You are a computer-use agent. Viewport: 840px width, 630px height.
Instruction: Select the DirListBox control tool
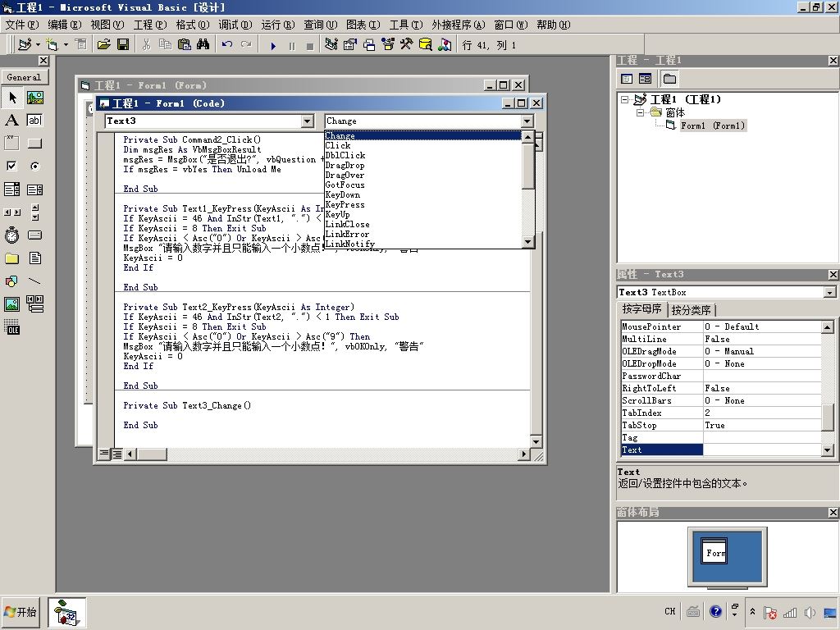(x=11, y=258)
